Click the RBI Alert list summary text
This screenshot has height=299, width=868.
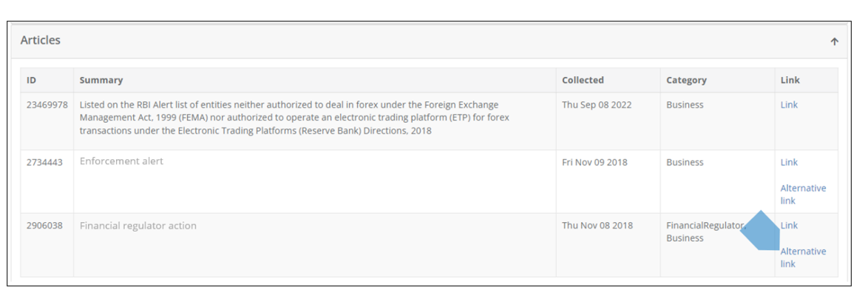click(x=294, y=118)
